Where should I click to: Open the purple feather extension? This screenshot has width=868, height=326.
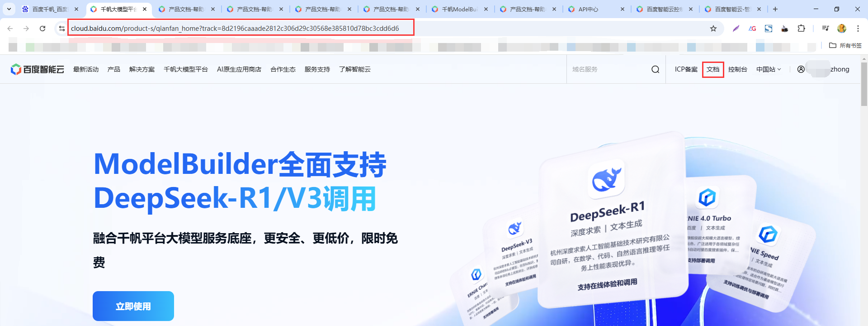tap(736, 29)
